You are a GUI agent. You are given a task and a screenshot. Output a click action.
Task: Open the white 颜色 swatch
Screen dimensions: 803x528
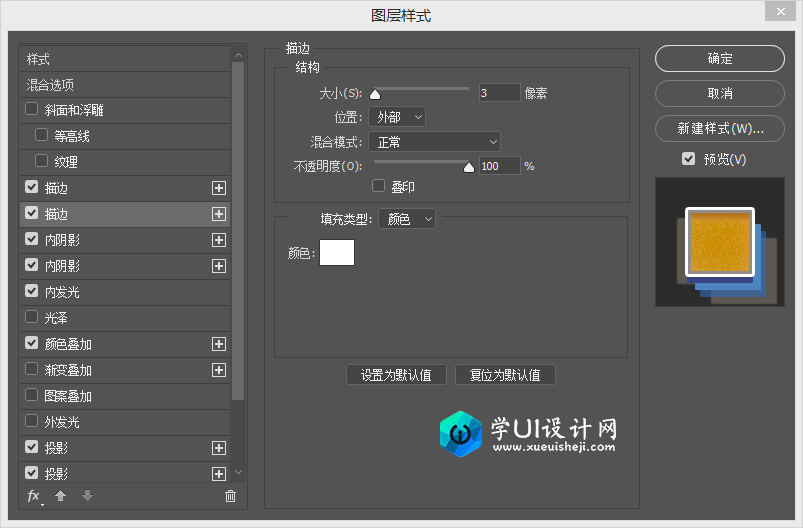tap(337, 252)
